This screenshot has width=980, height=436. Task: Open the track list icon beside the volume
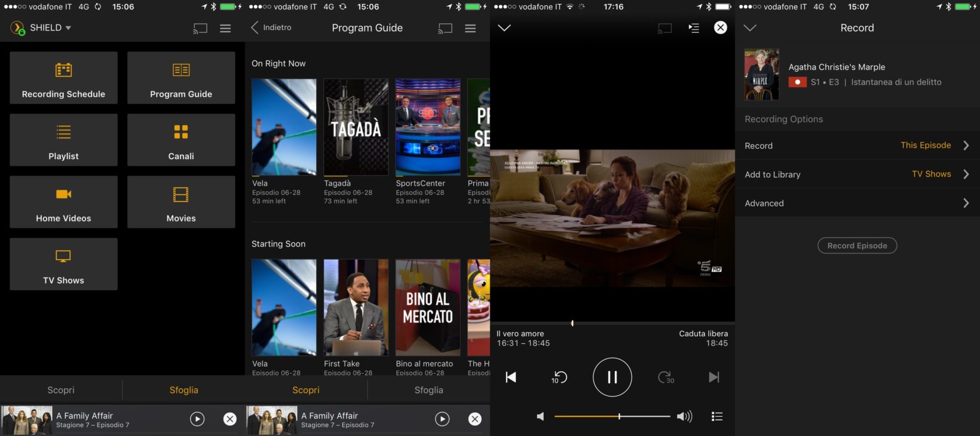click(x=717, y=416)
